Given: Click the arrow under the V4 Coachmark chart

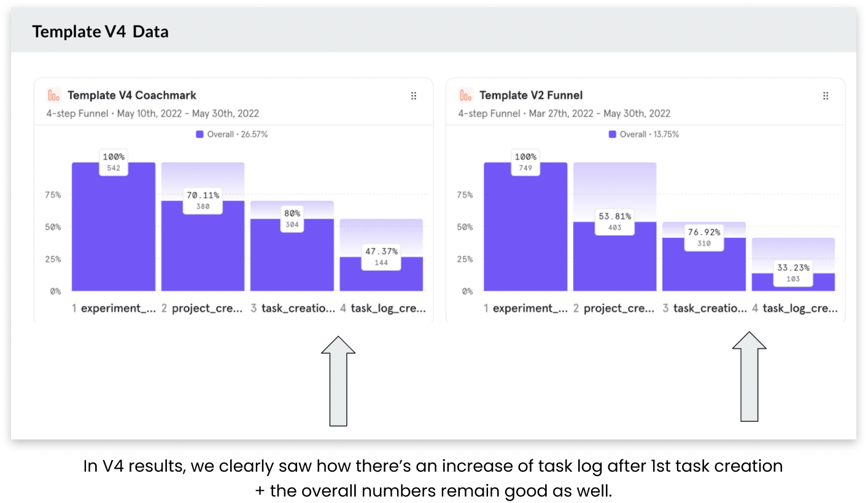Looking at the screenshot, I should [338, 381].
